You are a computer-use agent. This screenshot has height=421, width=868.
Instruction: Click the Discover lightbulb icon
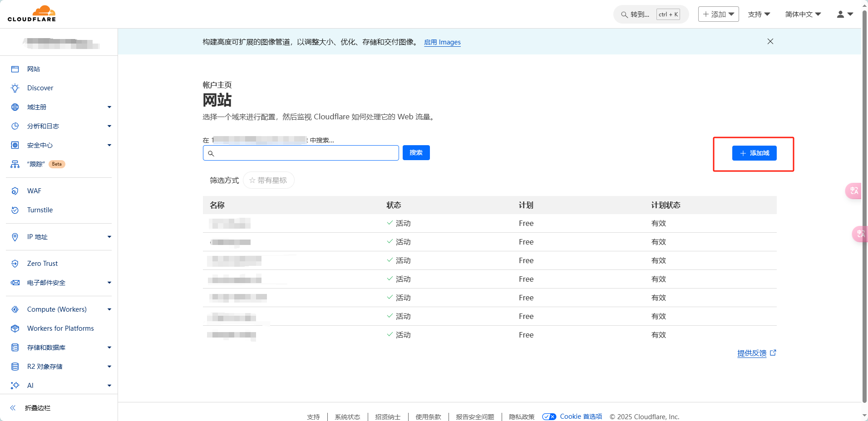pos(15,88)
